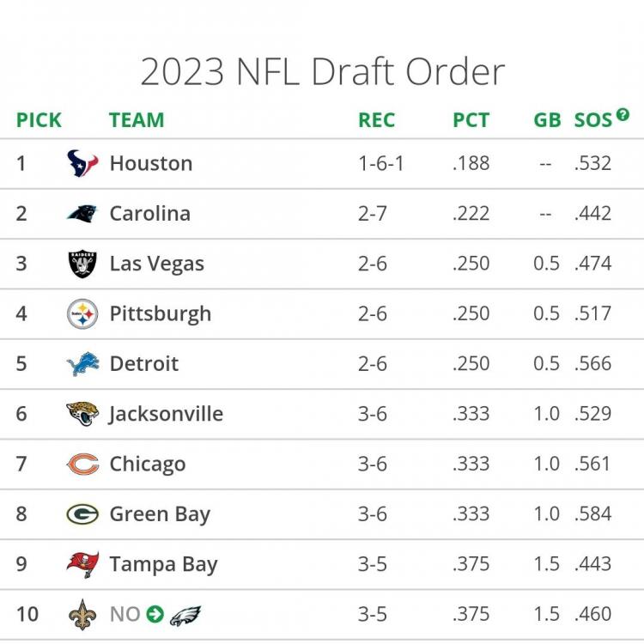Open the SOS help question mark
Viewport: 644px width, 644px height.
[x=623, y=114]
